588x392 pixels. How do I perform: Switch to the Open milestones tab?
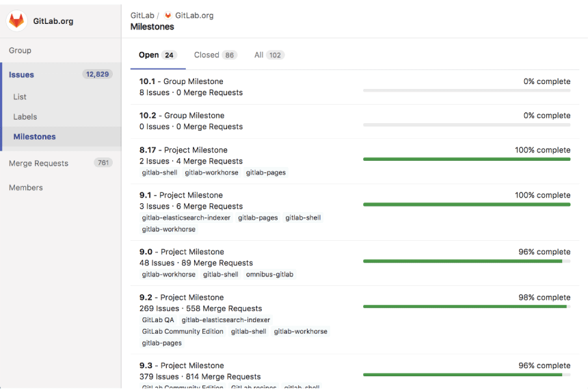[x=158, y=55]
